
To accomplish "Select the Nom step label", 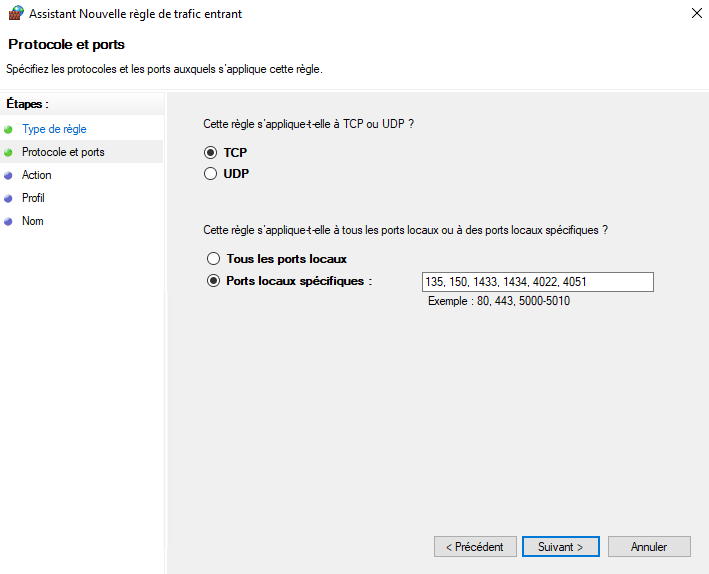I will coord(32,221).
